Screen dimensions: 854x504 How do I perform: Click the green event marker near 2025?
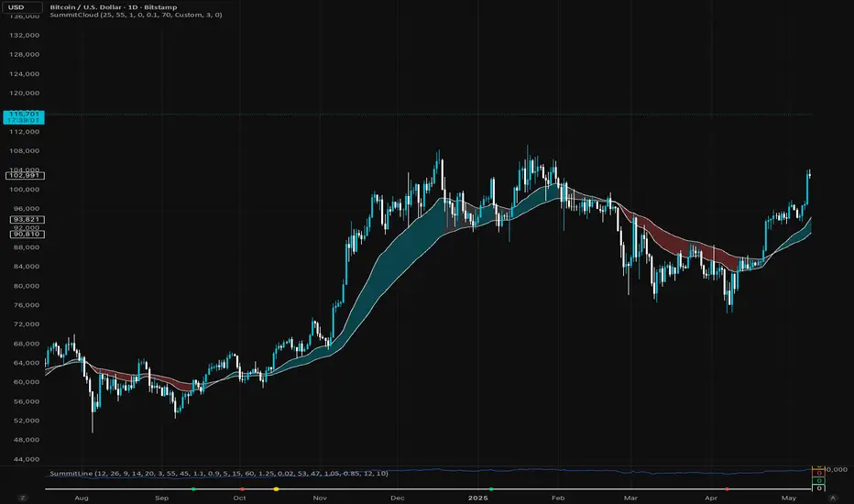click(491, 489)
